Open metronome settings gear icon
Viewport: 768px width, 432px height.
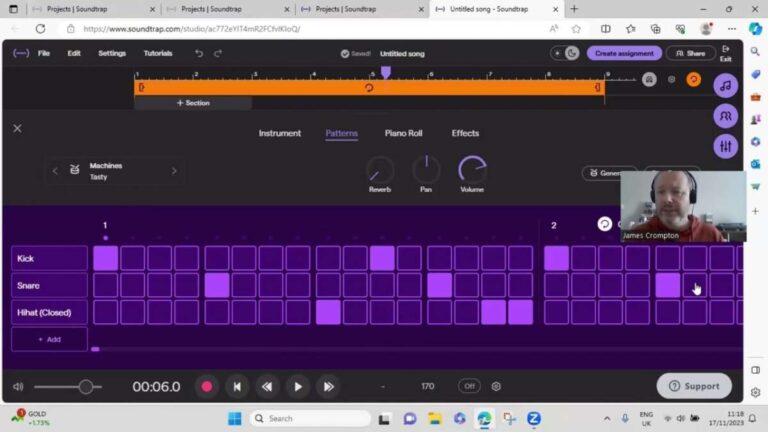(496, 386)
